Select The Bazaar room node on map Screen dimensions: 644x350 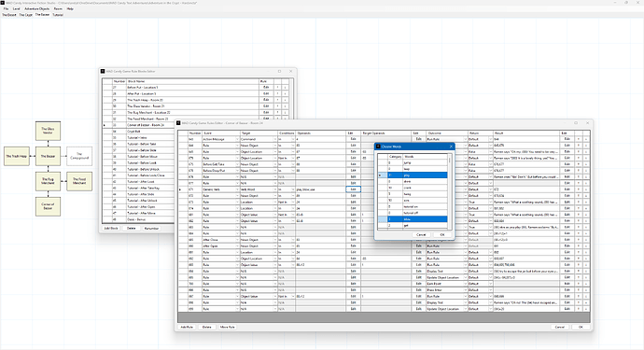(48, 156)
